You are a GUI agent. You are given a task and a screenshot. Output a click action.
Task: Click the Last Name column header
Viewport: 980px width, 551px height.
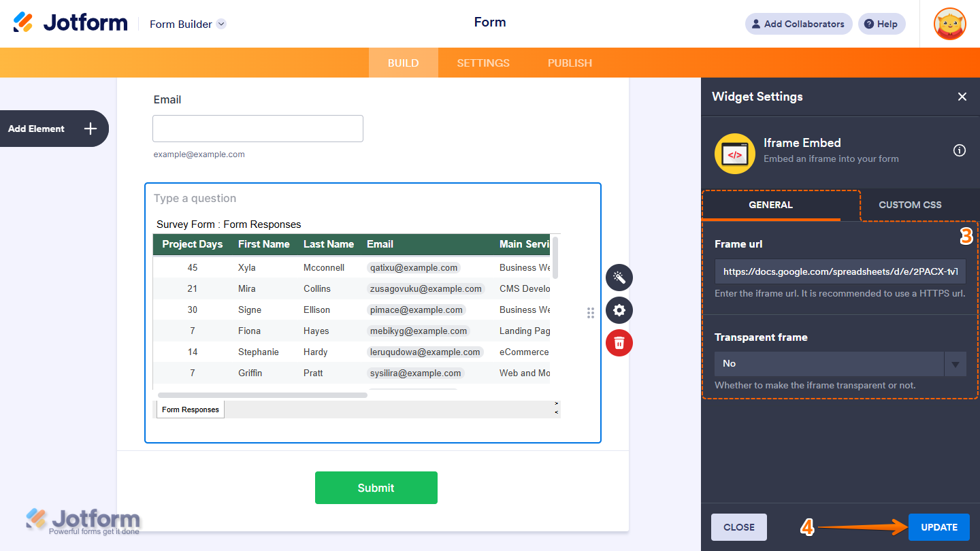pos(329,244)
